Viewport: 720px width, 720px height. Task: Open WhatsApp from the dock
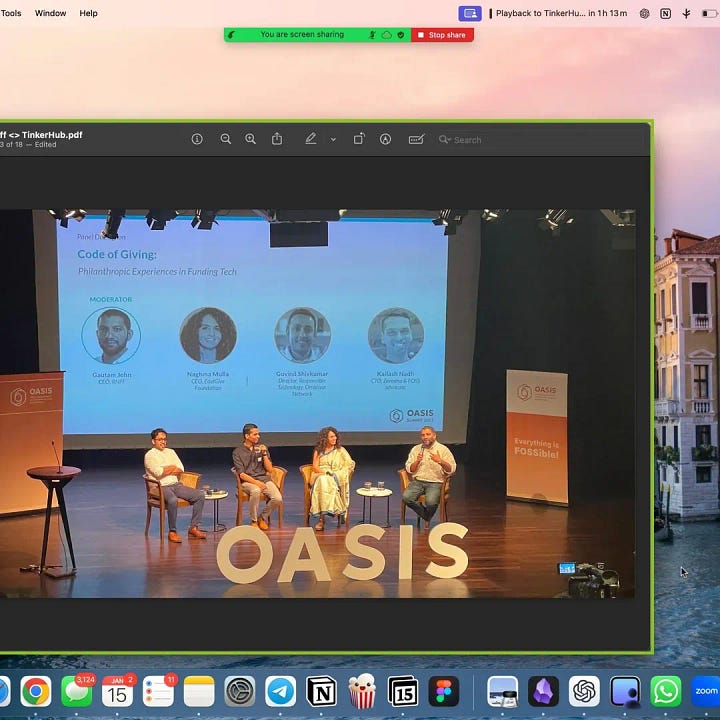pos(666,691)
